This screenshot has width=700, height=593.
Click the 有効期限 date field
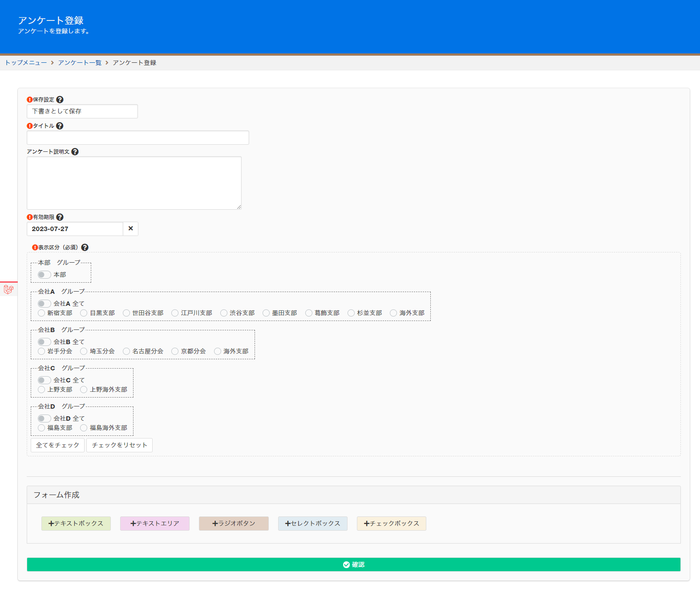point(75,229)
